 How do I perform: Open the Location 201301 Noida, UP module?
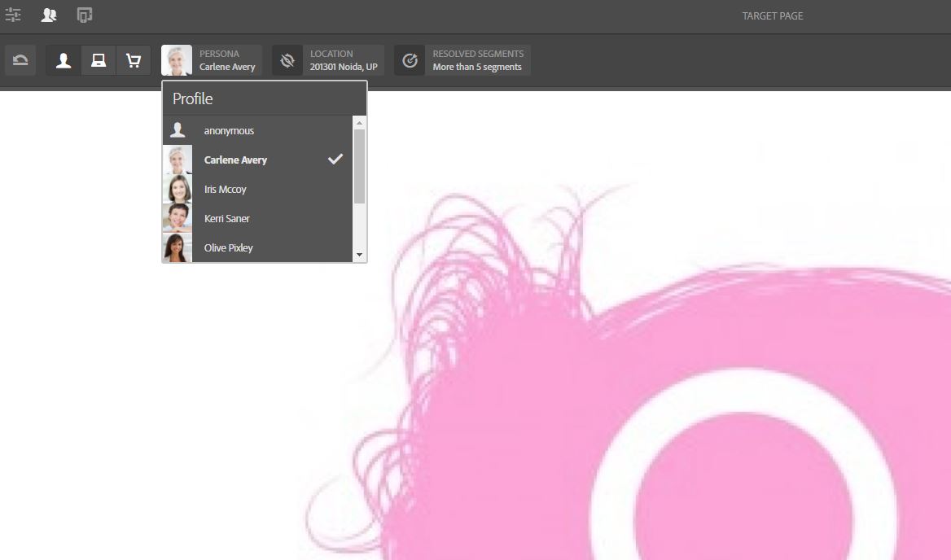[x=343, y=60]
